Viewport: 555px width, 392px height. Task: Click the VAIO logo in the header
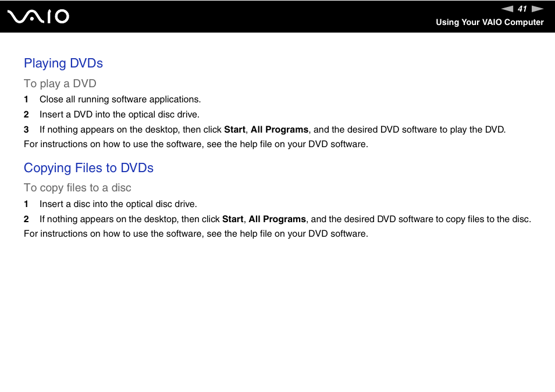pos(38,16)
